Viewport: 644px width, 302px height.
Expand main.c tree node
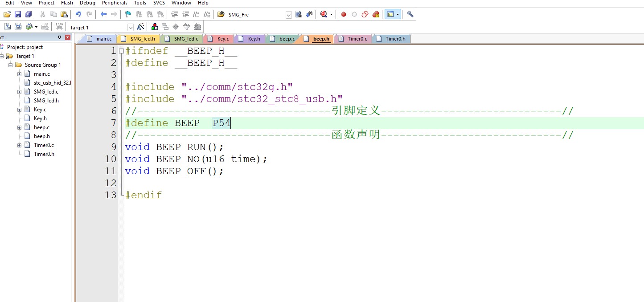20,74
